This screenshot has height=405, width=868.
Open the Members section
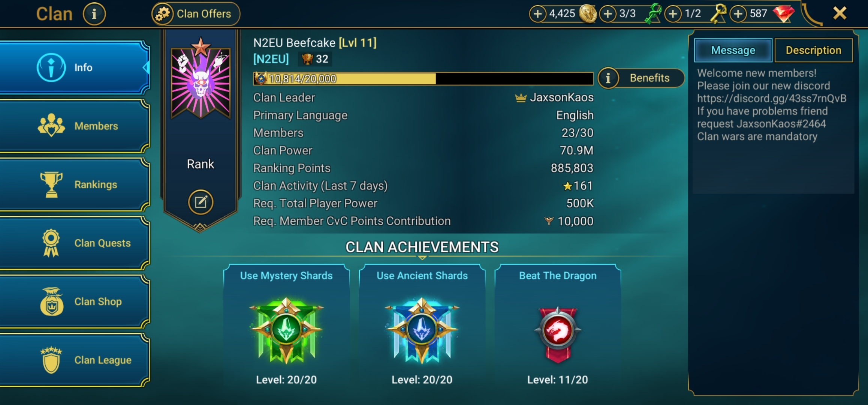(74, 126)
